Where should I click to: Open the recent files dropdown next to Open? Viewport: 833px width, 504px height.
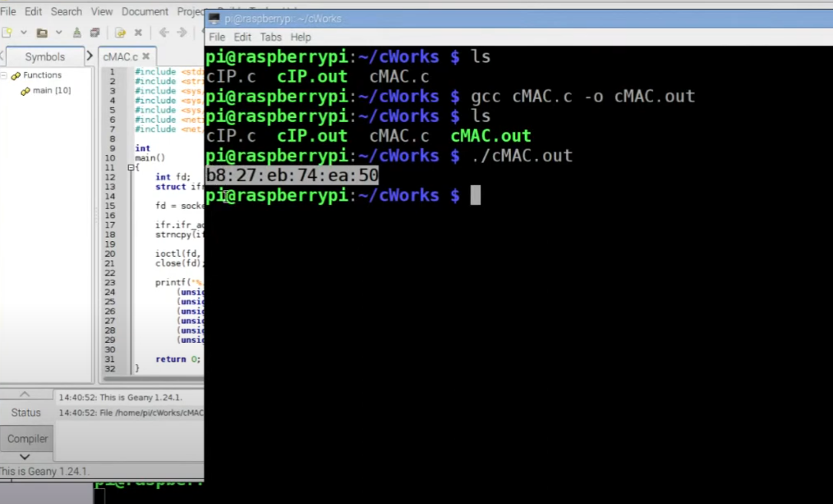click(59, 33)
